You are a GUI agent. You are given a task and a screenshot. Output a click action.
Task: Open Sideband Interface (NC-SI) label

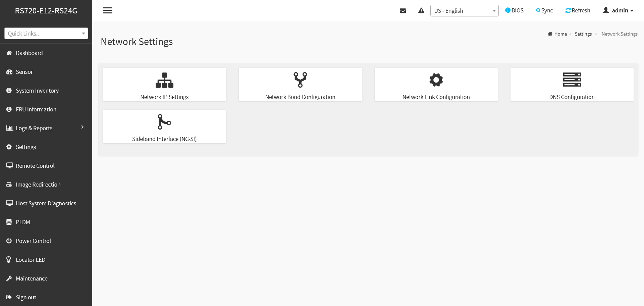164,139
